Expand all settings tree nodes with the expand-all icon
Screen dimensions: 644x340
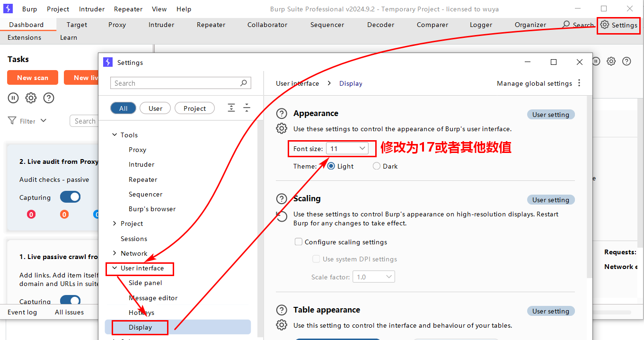click(x=231, y=107)
